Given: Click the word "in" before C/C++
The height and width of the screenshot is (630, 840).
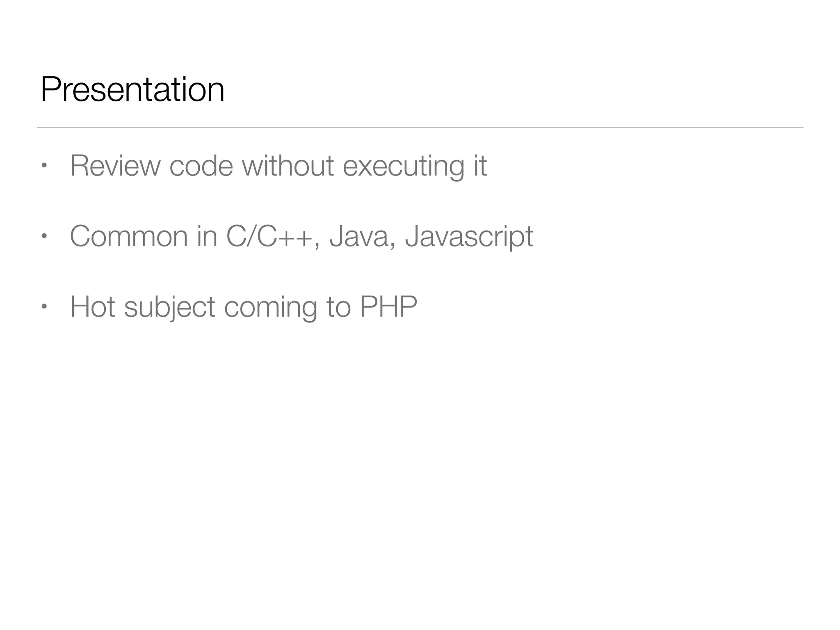Looking at the screenshot, I should point(207,236).
